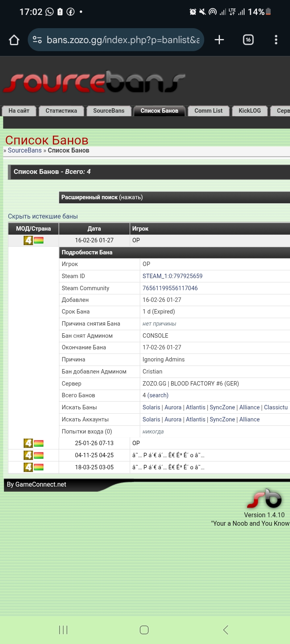Open the KickLOG tab
Viewport: 290px width, 644px height.
click(x=250, y=111)
